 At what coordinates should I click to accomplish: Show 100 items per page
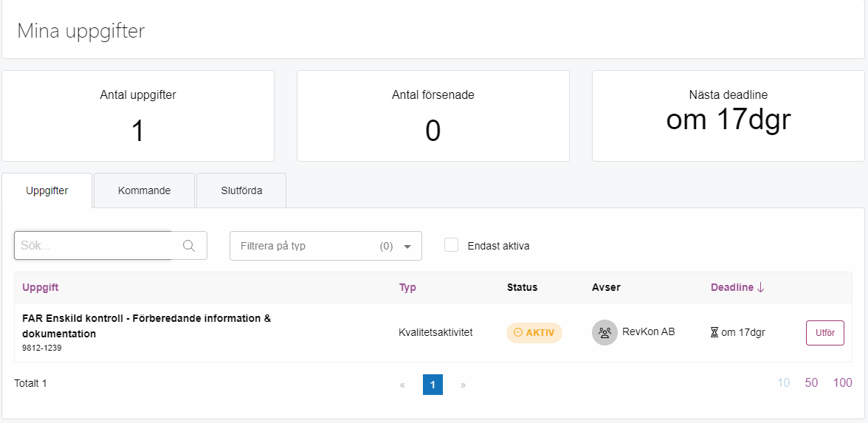[843, 382]
